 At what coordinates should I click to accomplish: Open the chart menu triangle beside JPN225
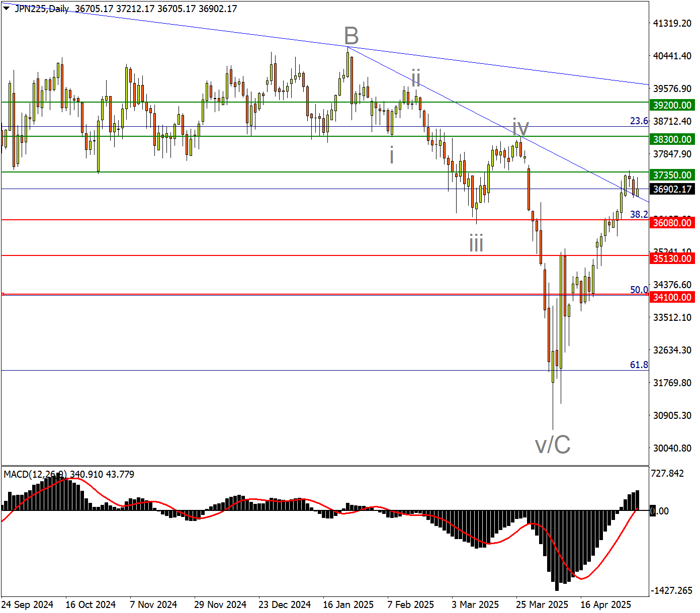(7, 8)
